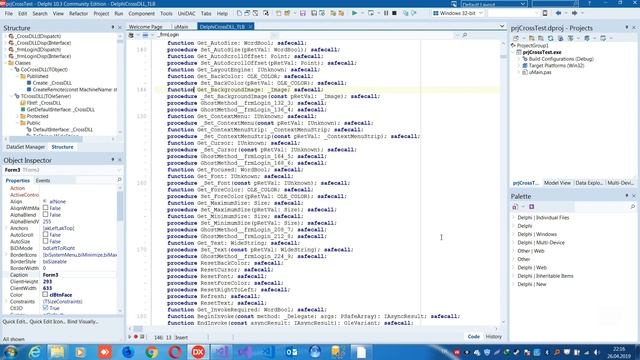Uncheck the Ctl3D True checkbox

[45, 308]
